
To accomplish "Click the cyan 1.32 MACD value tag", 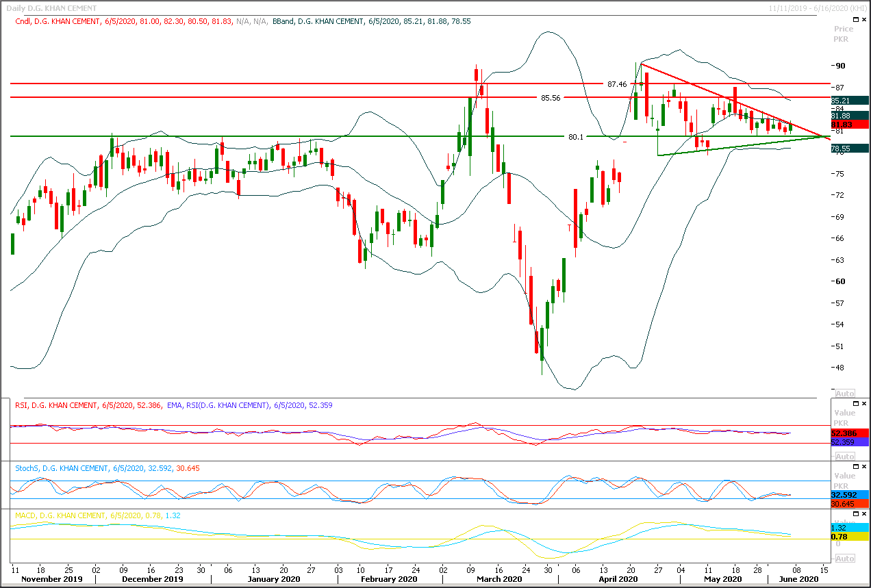I will coord(849,528).
